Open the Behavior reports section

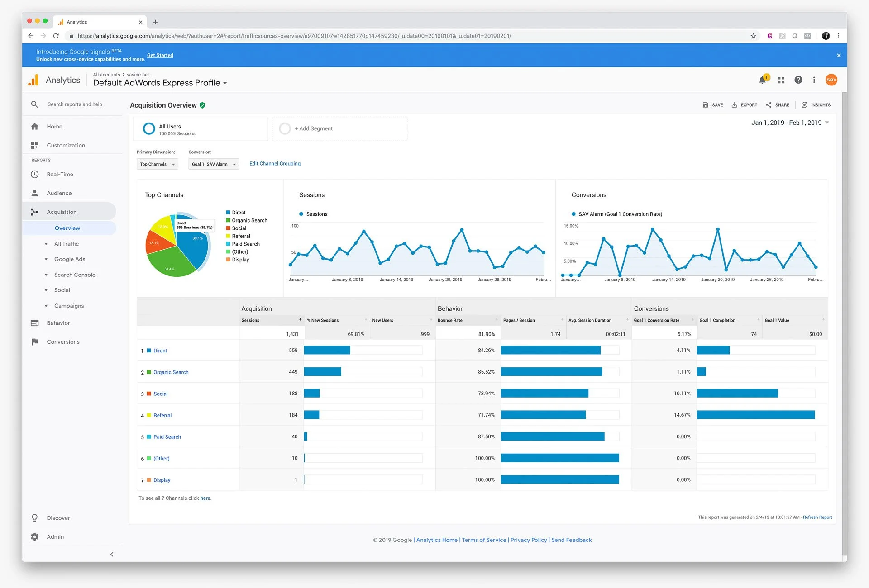58,323
